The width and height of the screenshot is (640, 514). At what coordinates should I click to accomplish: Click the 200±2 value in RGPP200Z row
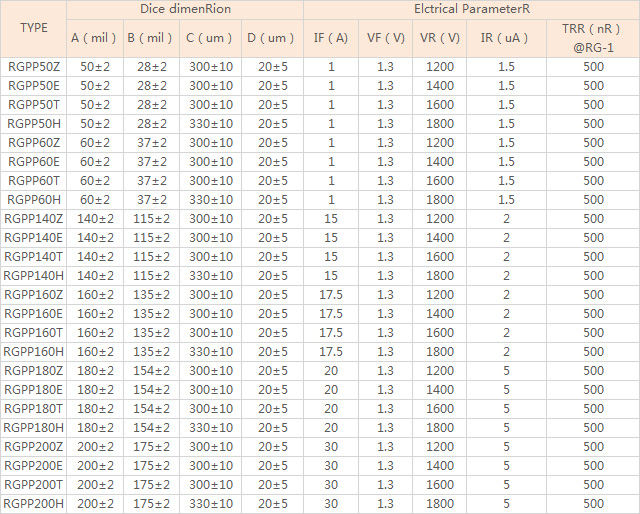(x=96, y=446)
